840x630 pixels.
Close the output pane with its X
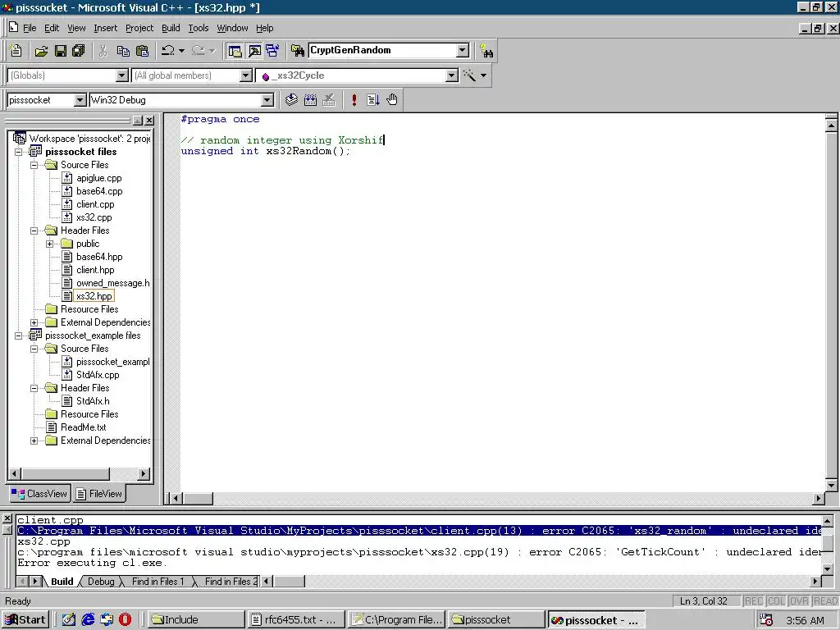pyautogui.click(x=7, y=518)
